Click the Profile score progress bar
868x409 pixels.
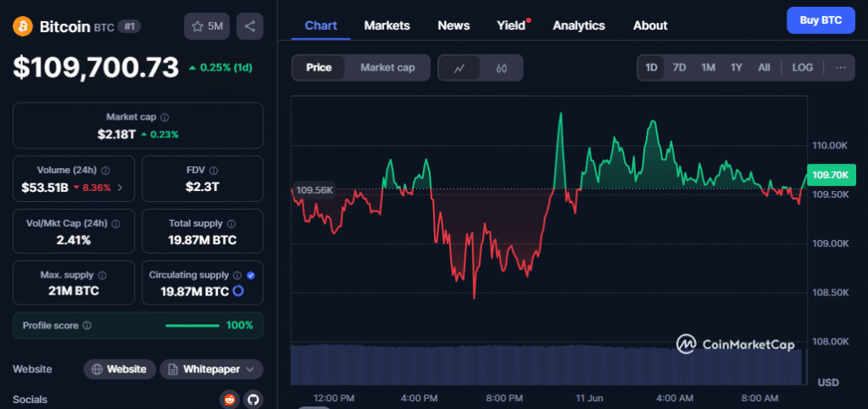[192, 325]
